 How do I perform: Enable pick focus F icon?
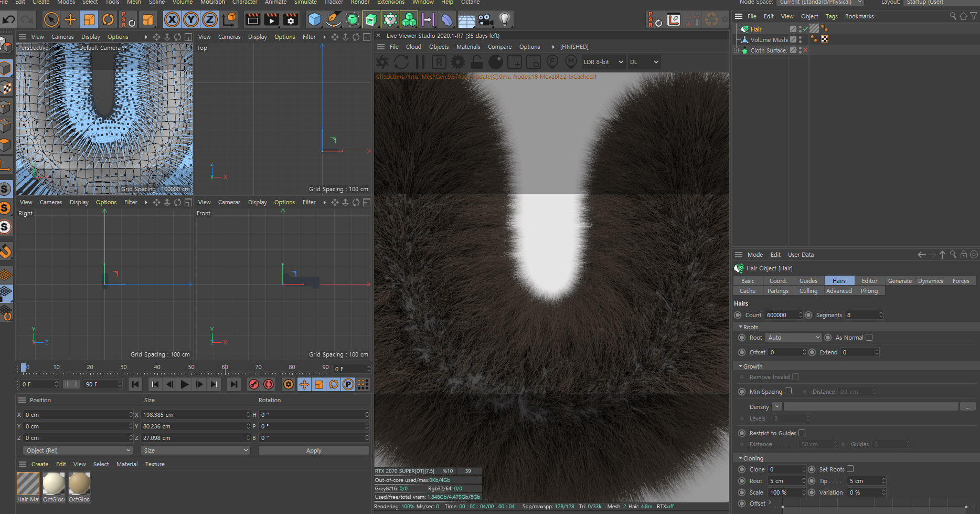click(x=552, y=62)
